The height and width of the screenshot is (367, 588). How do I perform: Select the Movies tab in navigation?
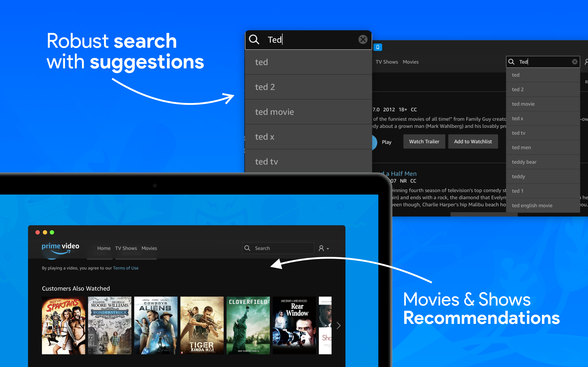pos(150,248)
